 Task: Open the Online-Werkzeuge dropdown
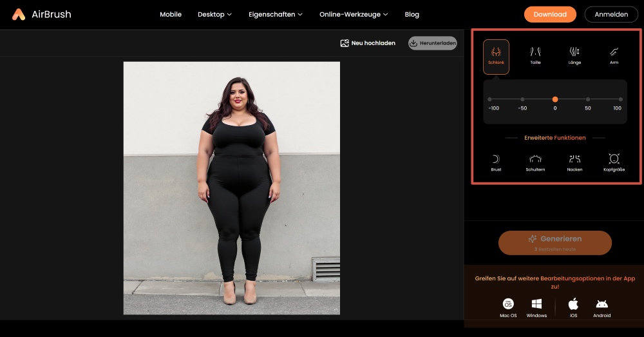coord(354,14)
